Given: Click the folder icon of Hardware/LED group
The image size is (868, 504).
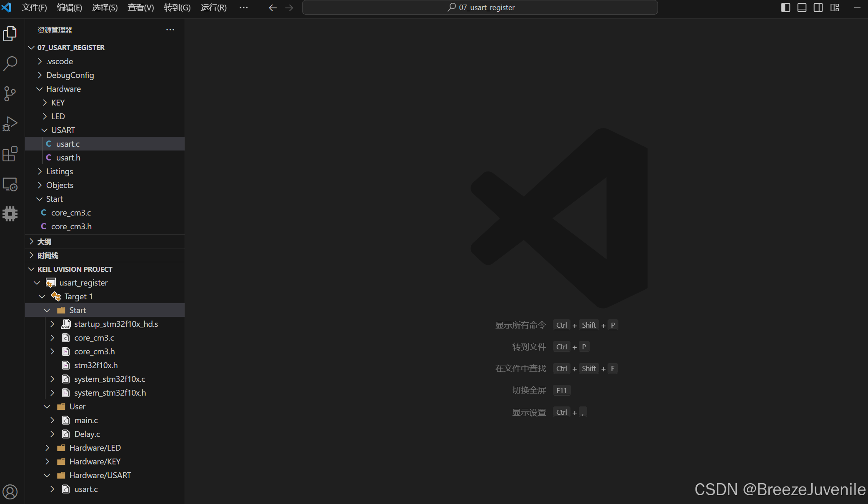Looking at the screenshot, I should (x=61, y=448).
